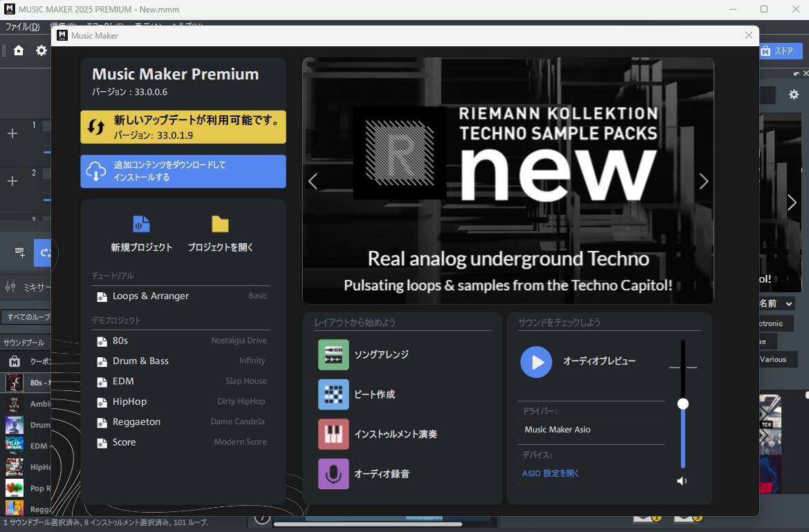Start the Audio recording (オーディオ録音) microphone layout

click(x=333, y=474)
